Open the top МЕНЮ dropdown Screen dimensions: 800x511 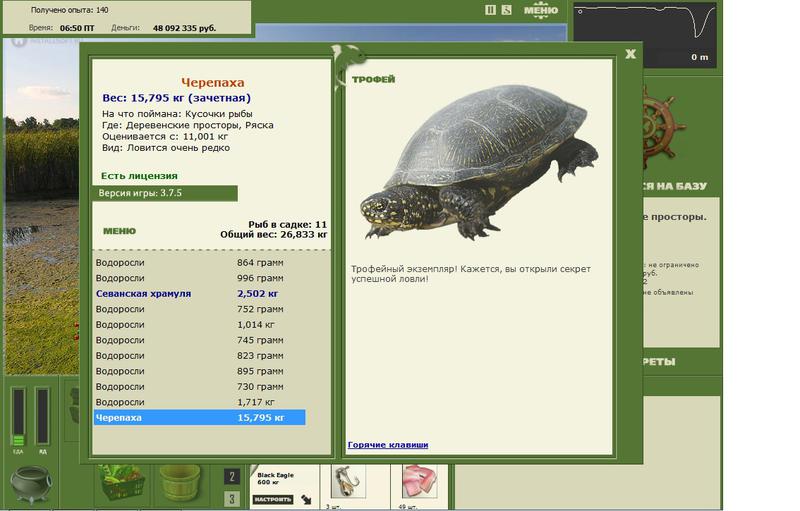[541, 10]
